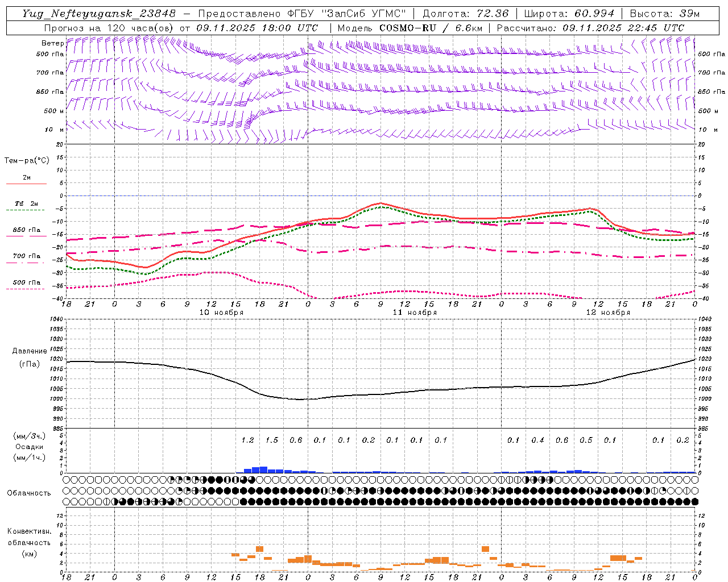Viewport: 728px width, 582px height.
Task: Select the text 'Предоставлено ФГБУ ЗапСиб УГМС'
Action: (302, 14)
